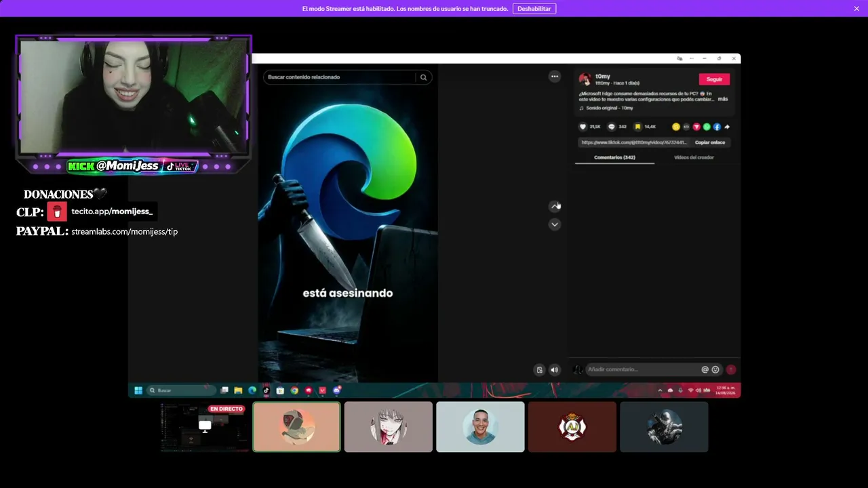Viewport: 868px width, 488px height.
Task: Open t0my's profile avatar
Action: click(585, 79)
